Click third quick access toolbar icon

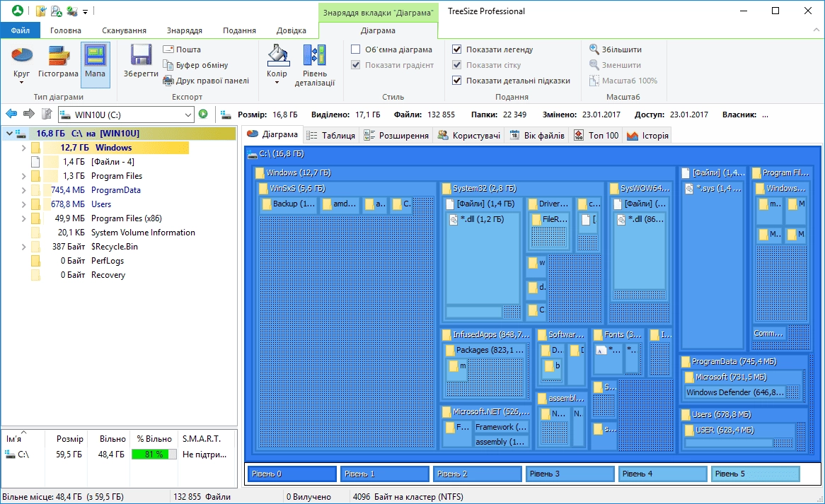pyautogui.click(x=72, y=11)
